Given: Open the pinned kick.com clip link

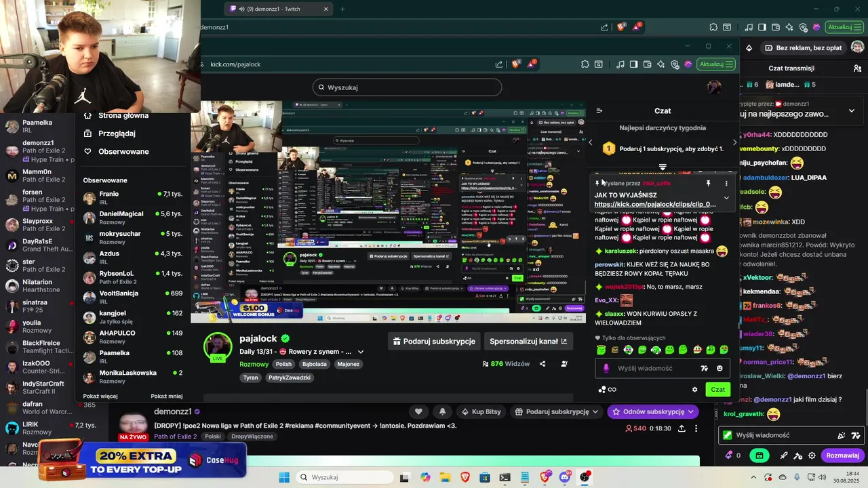Looking at the screenshot, I should pos(655,204).
